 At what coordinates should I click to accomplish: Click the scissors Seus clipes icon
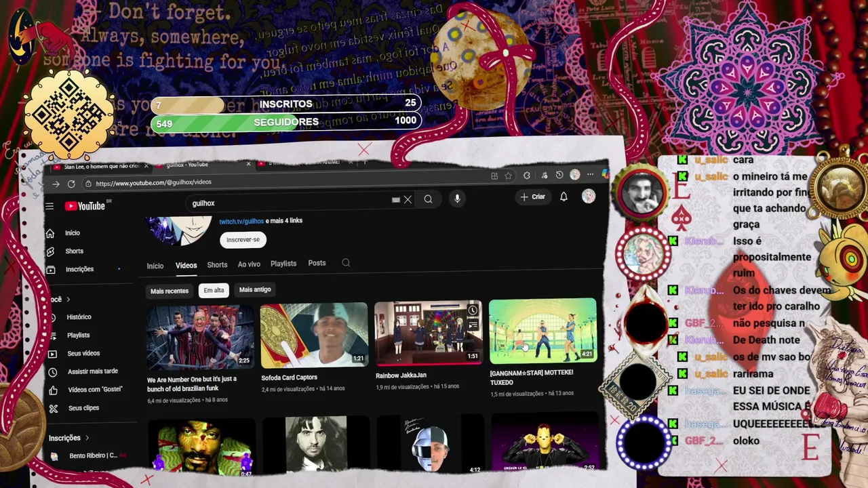pyautogui.click(x=53, y=409)
